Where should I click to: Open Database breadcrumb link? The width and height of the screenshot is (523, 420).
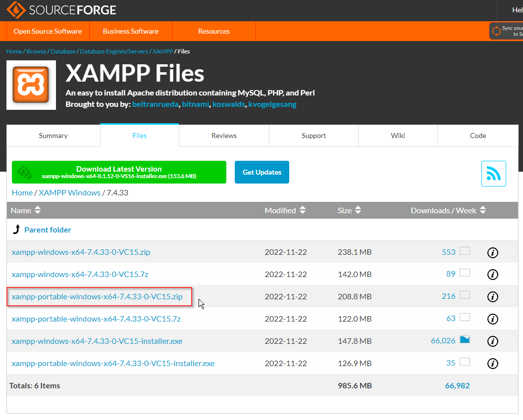(x=63, y=51)
